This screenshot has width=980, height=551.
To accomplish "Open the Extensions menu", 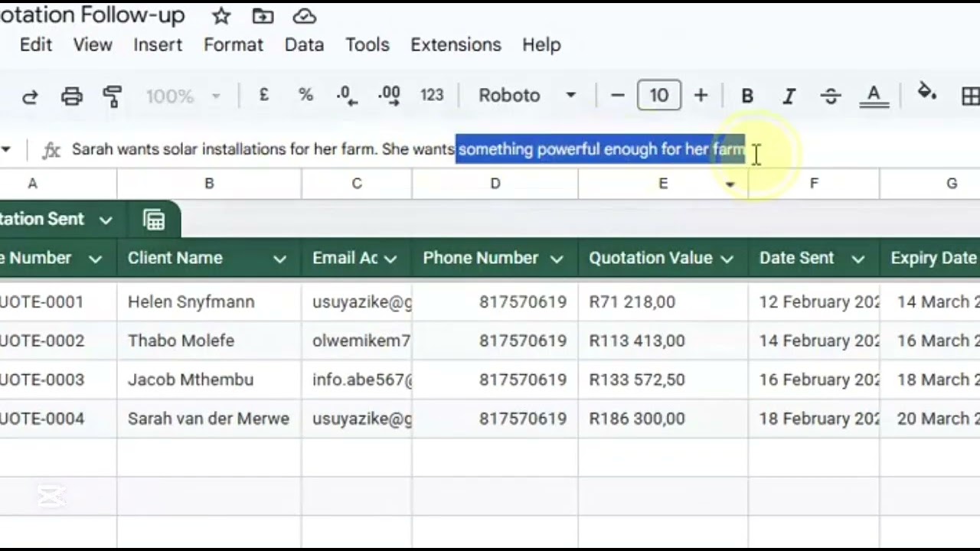I will [456, 44].
